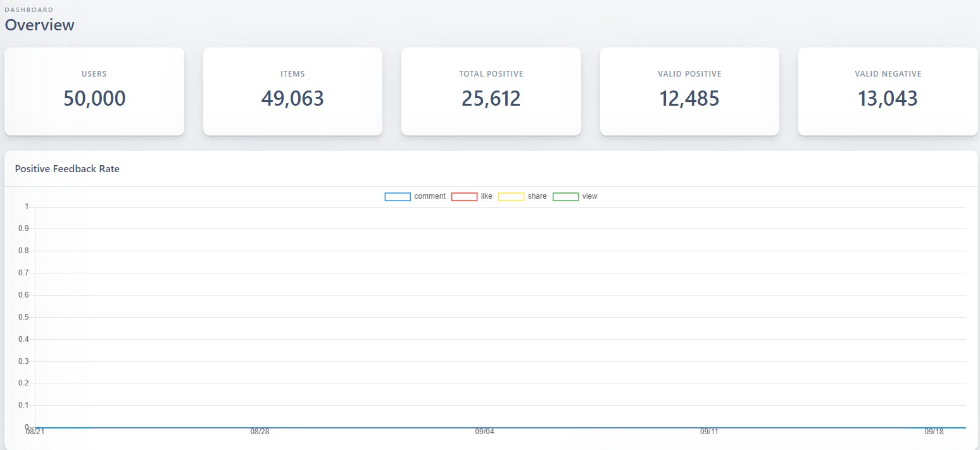The image size is (980, 450).
Task: Click the Positive Feedback Rate chart title
Action: coord(67,168)
